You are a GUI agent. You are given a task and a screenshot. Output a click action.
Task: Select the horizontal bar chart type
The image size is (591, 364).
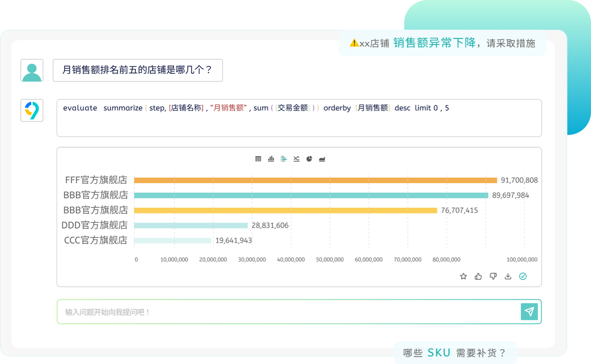tap(284, 159)
